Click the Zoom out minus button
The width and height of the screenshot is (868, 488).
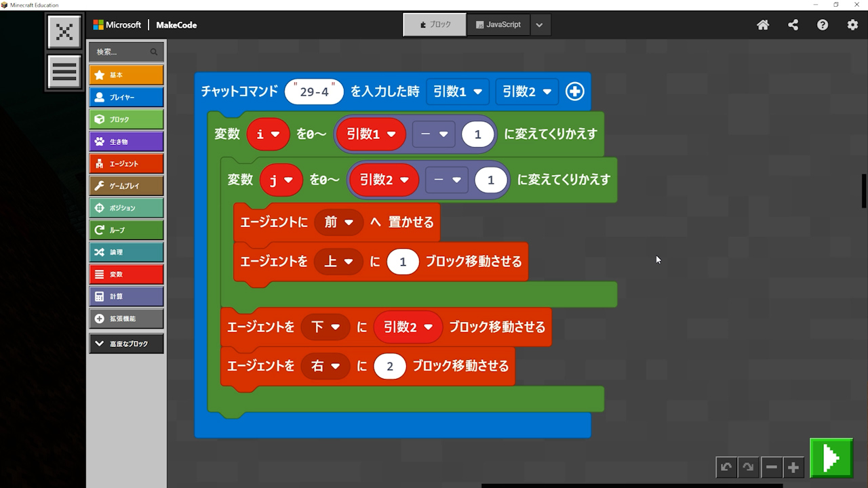click(771, 468)
